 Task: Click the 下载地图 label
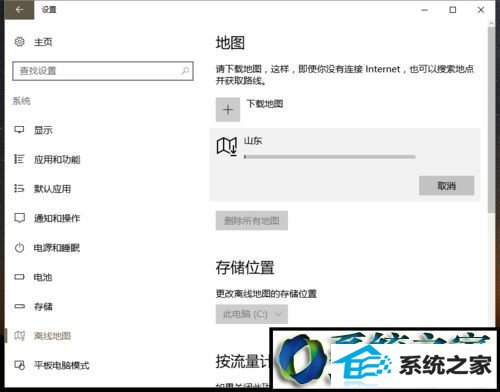point(265,104)
